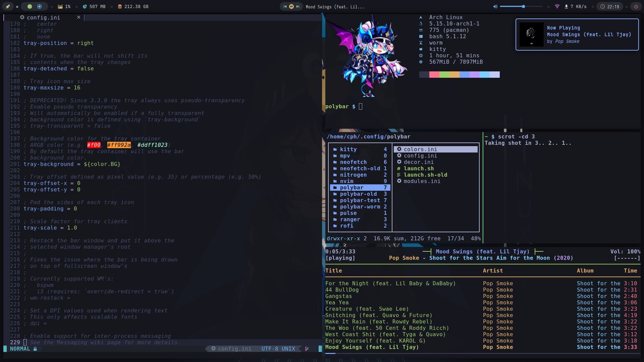The width and height of the screenshot is (644, 362).
Task: Click the Now Playing notification title
Action: [589, 35]
